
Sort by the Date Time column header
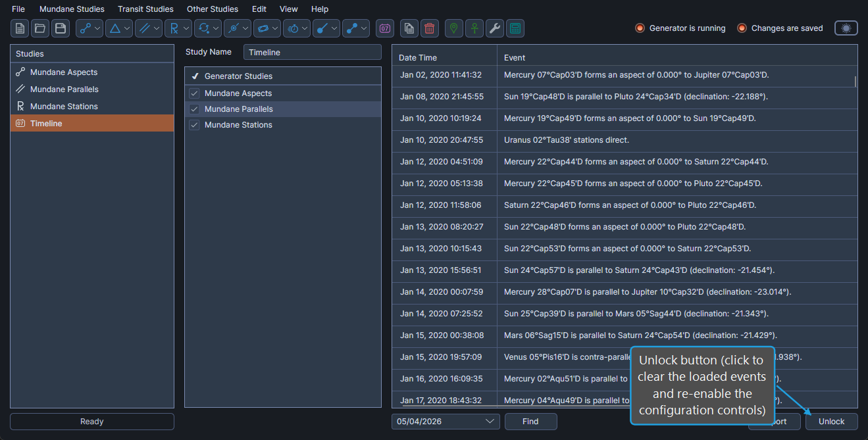pyautogui.click(x=445, y=57)
